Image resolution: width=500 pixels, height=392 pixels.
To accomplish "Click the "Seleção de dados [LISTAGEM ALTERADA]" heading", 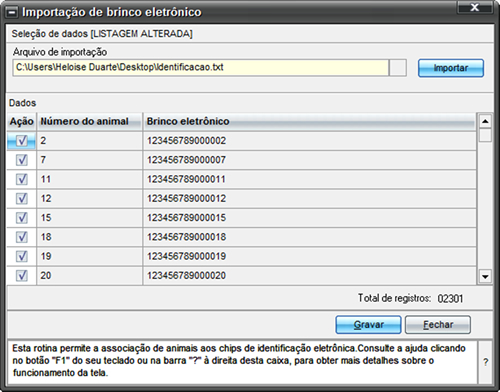I will [x=102, y=34].
